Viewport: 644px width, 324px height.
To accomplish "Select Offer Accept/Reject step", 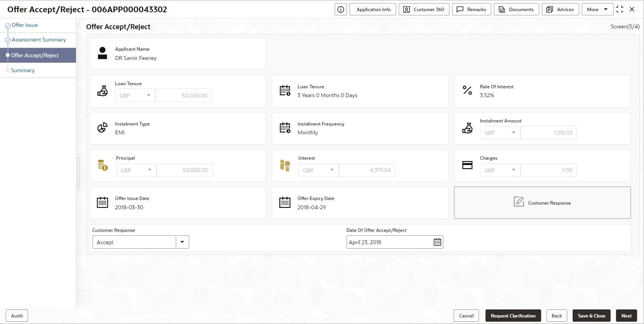I will coord(38,55).
